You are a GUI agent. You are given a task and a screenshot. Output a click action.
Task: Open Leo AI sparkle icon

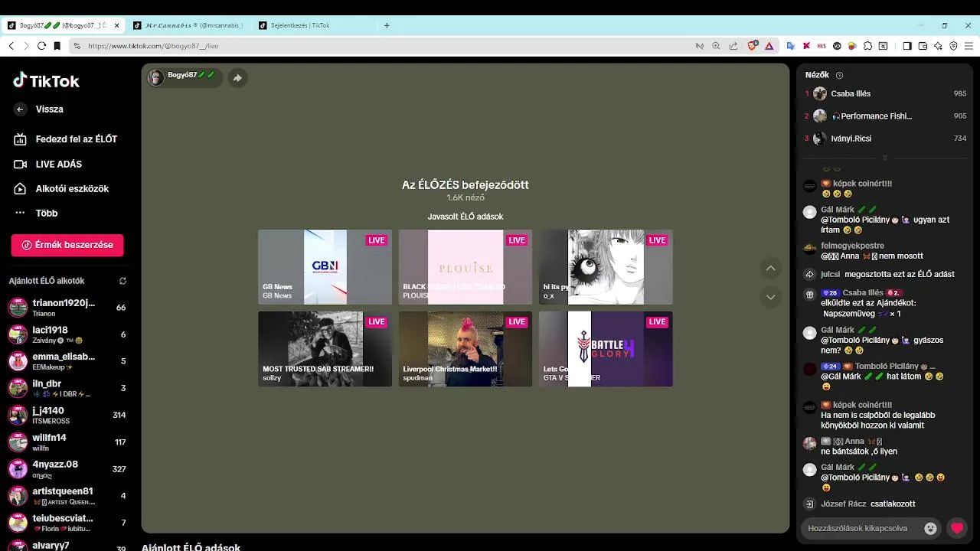(x=938, y=46)
